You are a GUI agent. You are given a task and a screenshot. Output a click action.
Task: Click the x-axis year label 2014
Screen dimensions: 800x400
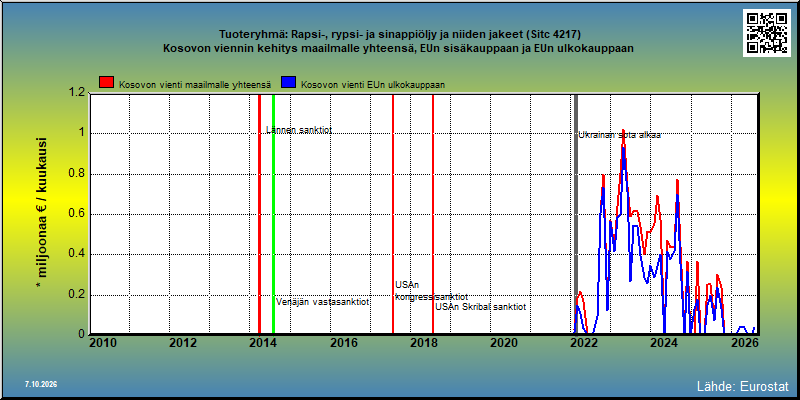263,343
